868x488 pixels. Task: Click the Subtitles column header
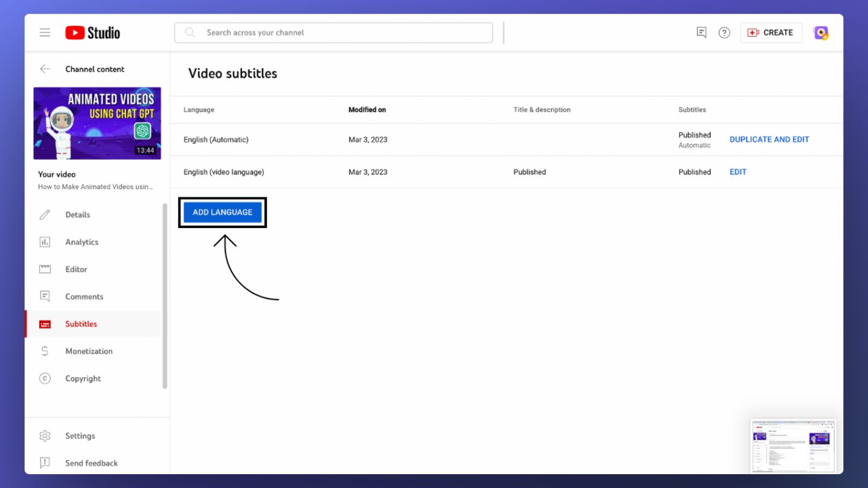pyautogui.click(x=692, y=110)
